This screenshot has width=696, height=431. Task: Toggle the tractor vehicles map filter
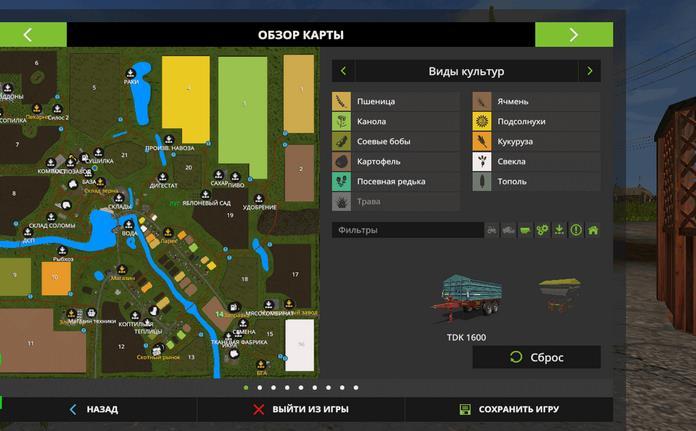pyautogui.click(x=492, y=230)
